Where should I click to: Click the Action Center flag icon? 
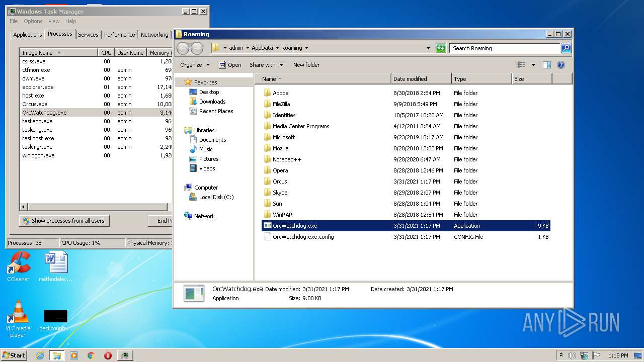coord(596,355)
